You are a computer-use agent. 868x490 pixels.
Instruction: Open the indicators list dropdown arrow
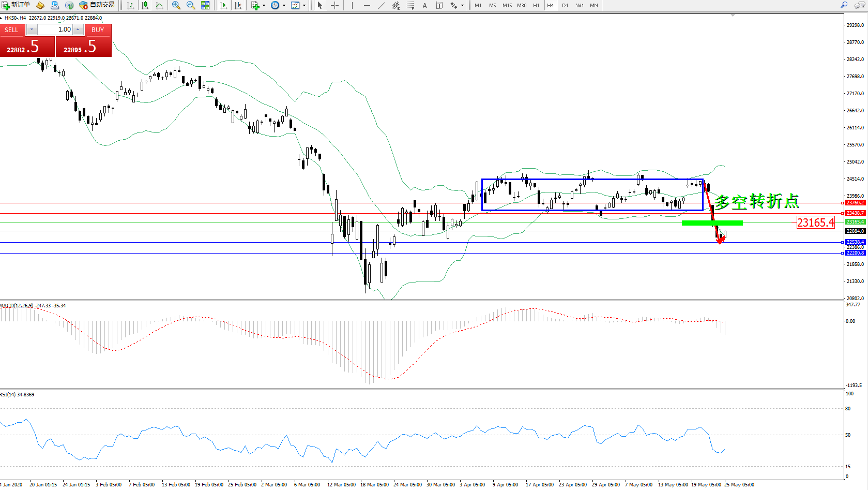coord(264,5)
